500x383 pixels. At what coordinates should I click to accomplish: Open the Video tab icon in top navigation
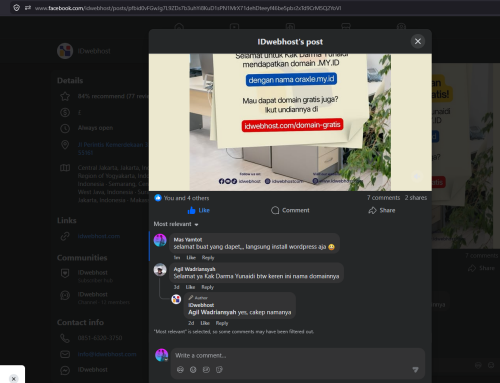tap(234, 26)
